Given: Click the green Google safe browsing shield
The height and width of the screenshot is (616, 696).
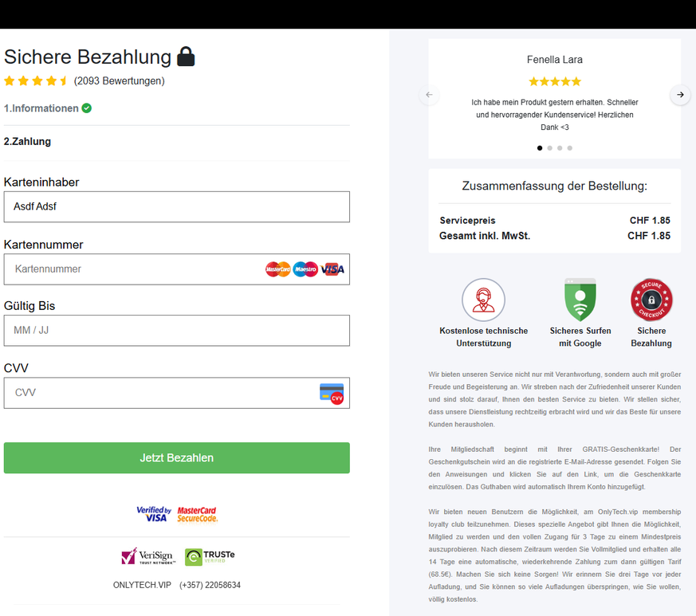Looking at the screenshot, I should coord(580,300).
